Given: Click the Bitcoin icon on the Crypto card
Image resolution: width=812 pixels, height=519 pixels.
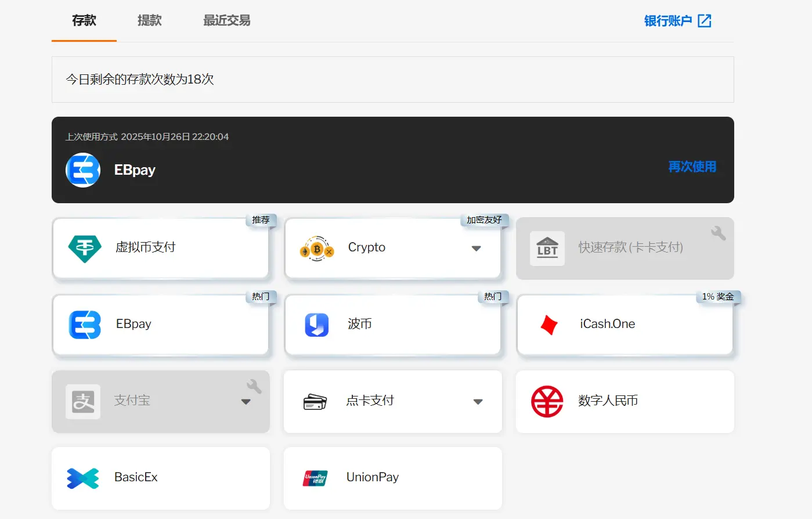Looking at the screenshot, I should click(x=317, y=247).
